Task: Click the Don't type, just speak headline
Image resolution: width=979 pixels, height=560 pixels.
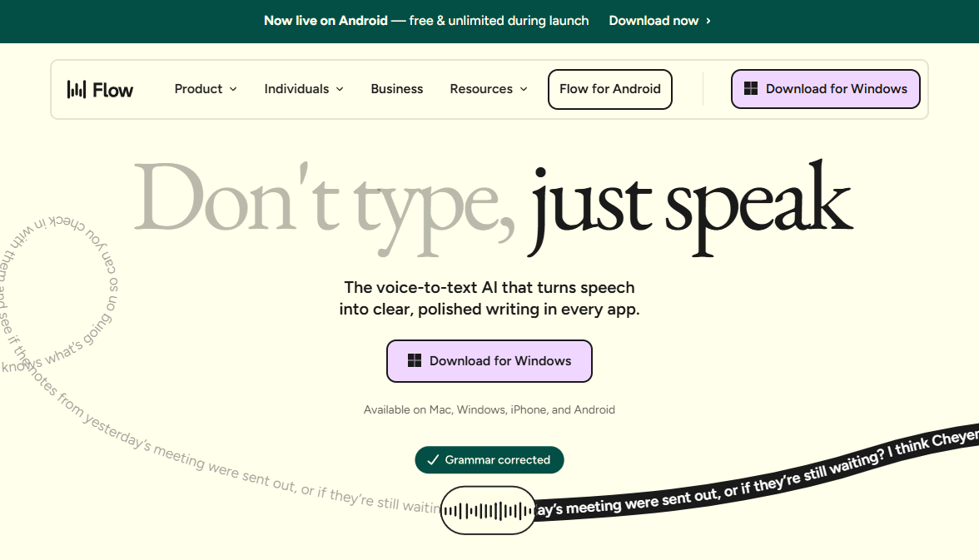Action: coord(493,207)
